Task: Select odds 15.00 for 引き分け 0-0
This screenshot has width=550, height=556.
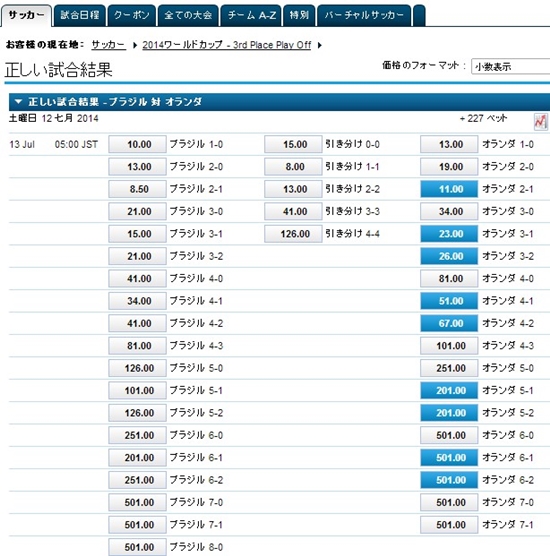Action: (293, 144)
